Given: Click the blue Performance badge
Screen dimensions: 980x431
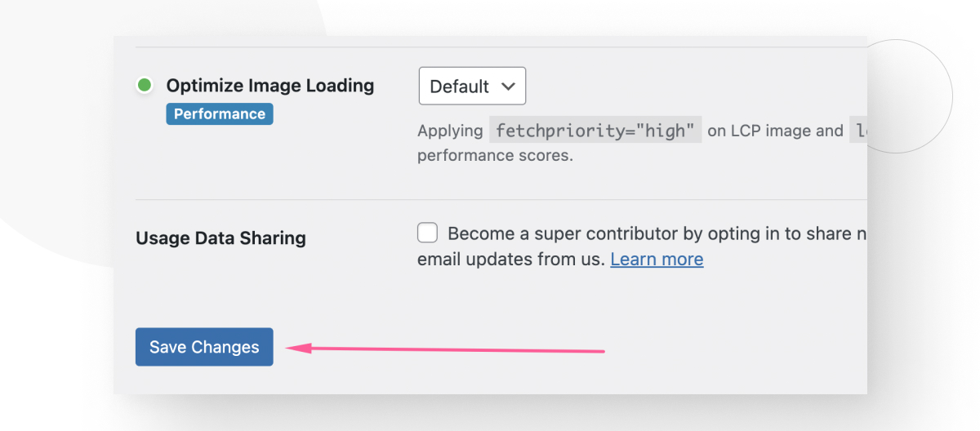Looking at the screenshot, I should tap(219, 113).
